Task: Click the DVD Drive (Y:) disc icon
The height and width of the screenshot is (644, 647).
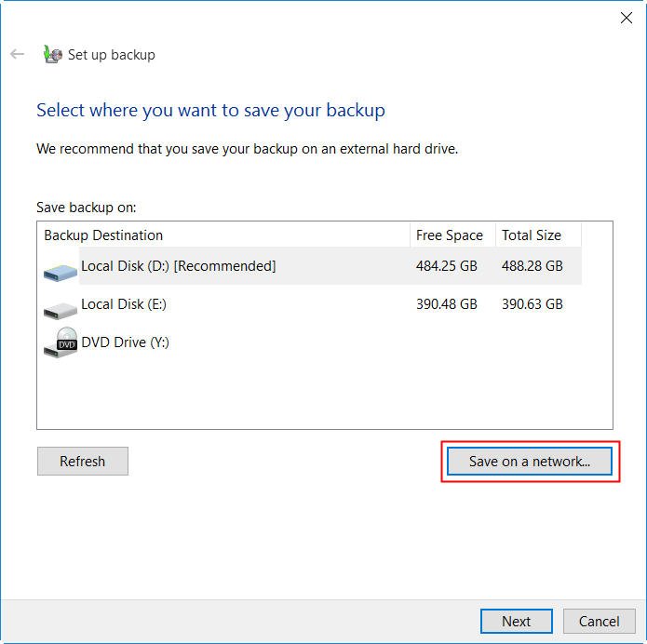Action: [x=61, y=342]
